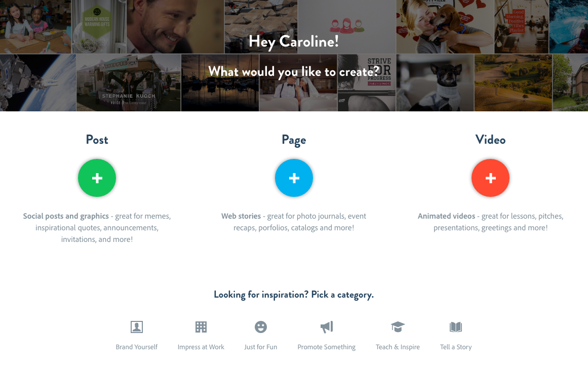The image size is (588, 370).
Task: Select the Impress at Work grid icon
Action: pos(201,327)
